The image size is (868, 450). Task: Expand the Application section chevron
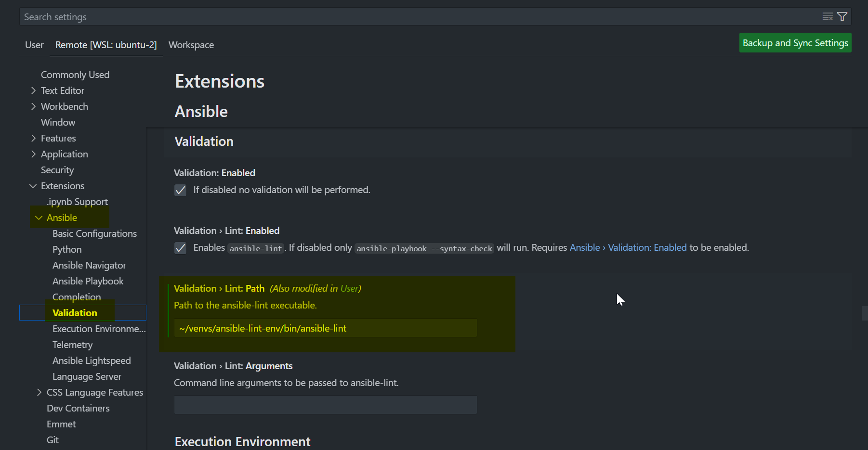pyautogui.click(x=33, y=154)
